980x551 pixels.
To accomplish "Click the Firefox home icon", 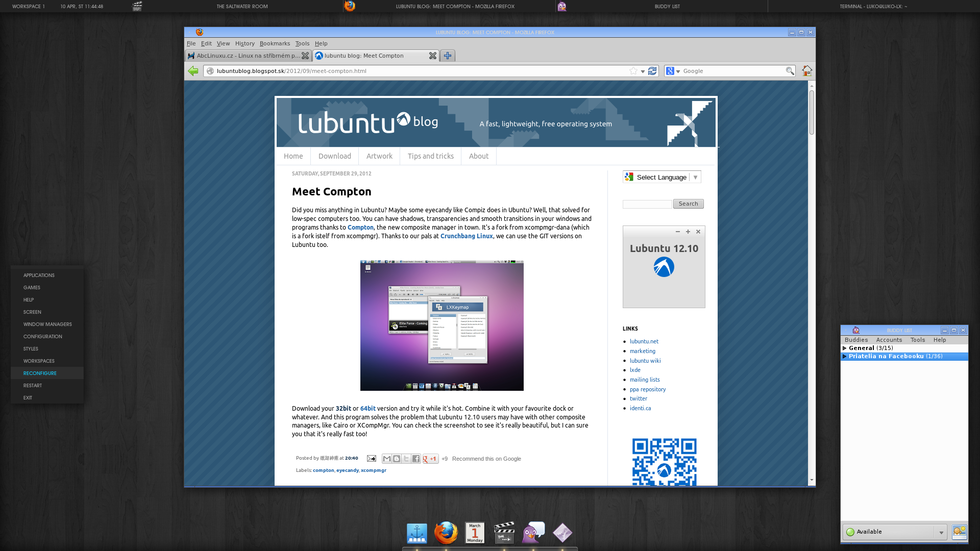I will pos(807,71).
